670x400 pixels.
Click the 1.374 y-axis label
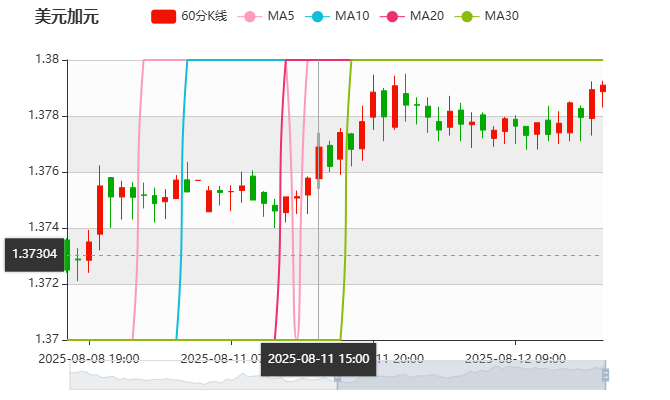point(46,228)
